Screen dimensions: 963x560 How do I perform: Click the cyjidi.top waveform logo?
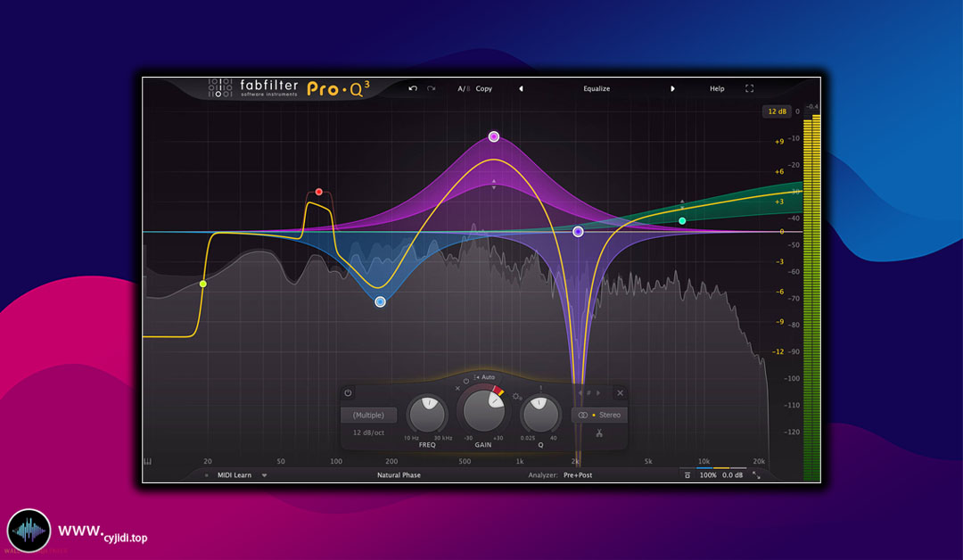pos(29,531)
